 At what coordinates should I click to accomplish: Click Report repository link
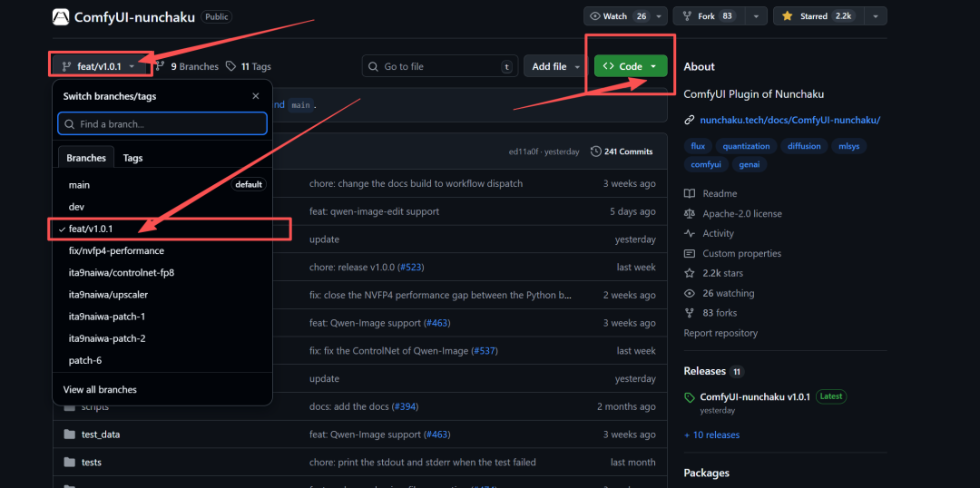tap(720, 333)
